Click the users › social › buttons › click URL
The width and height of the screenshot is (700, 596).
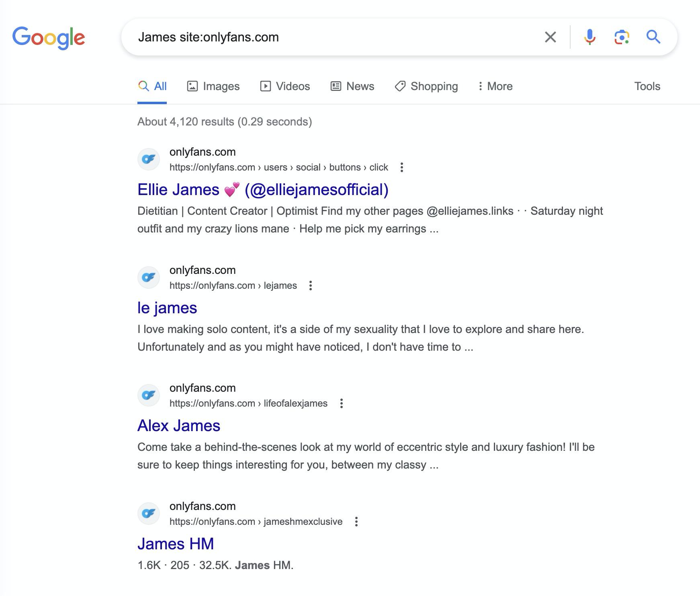[x=278, y=167]
